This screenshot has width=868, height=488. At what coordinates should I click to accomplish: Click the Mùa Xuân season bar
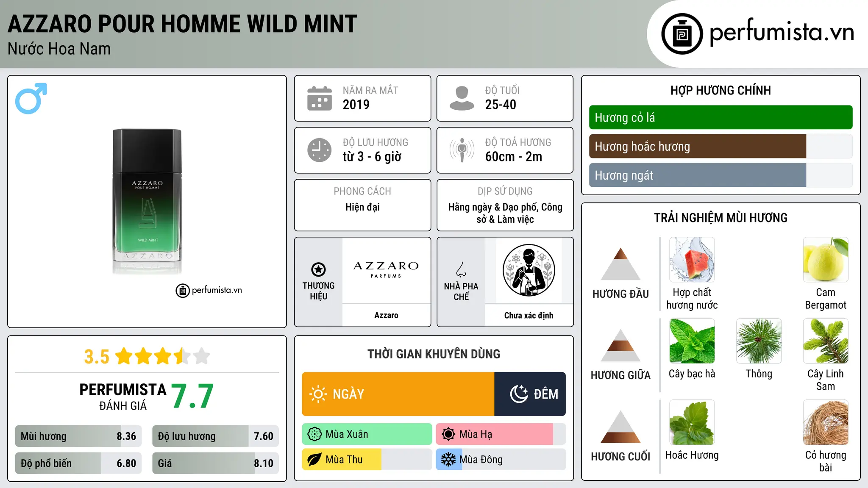367,434
